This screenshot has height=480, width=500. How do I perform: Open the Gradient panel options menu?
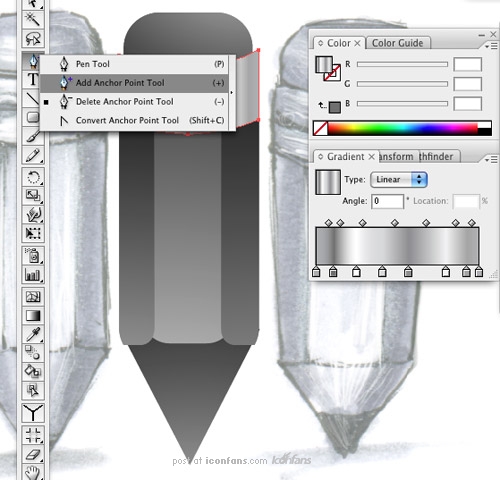[x=491, y=160]
